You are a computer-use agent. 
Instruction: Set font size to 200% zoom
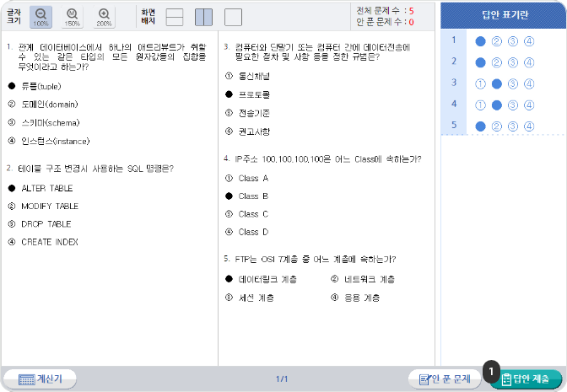[x=104, y=16]
